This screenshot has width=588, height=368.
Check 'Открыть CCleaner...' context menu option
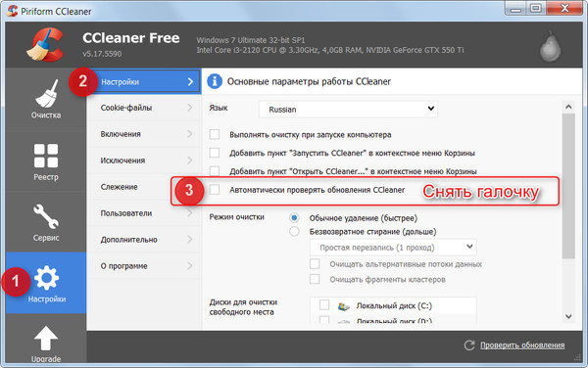point(215,171)
